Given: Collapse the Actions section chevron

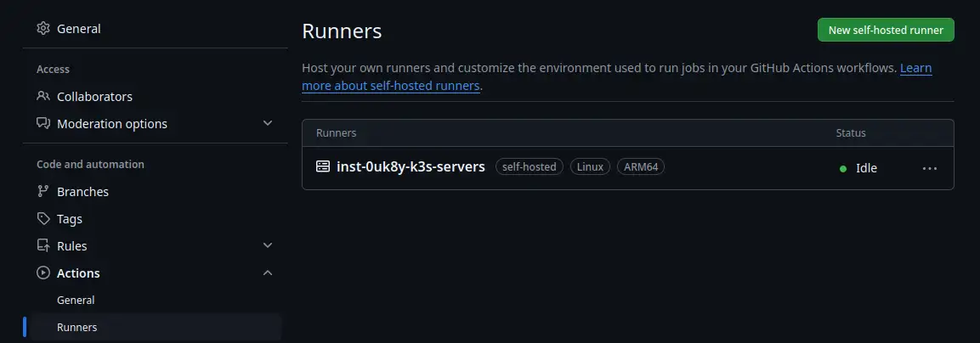Looking at the screenshot, I should tap(268, 273).
